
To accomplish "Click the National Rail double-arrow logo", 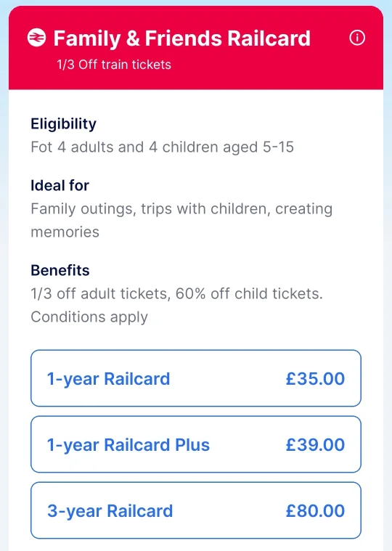I will coord(36,38).
